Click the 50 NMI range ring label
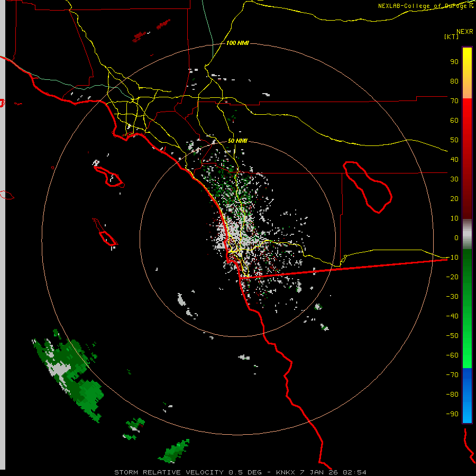The image size is (476, 476). point(237,141)
